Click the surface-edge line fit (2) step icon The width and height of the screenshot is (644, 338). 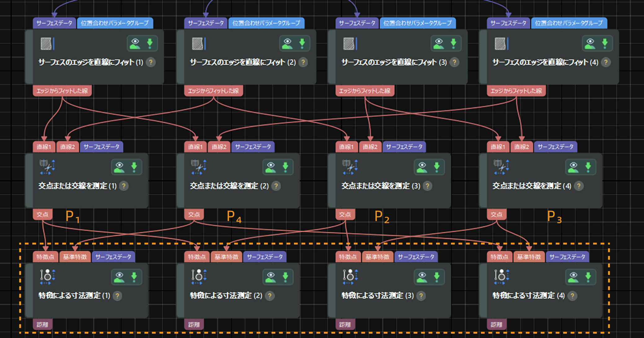(199, 44)
